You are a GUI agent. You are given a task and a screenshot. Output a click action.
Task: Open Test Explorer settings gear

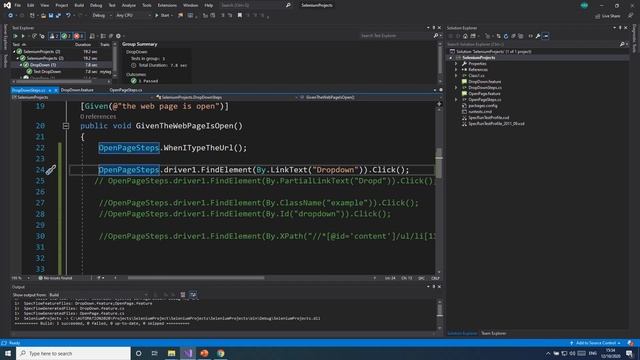pos(118,36)
